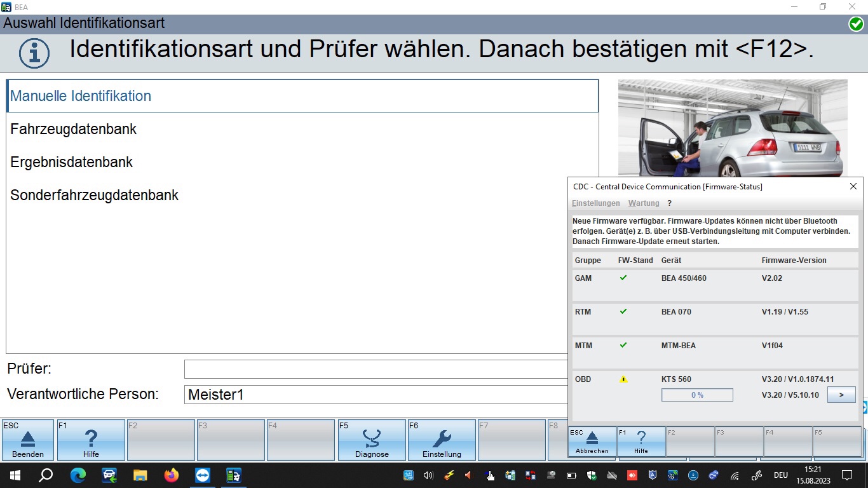Open F1 Hilfe in the BEA function bar
Screen dimensions: 868x488
click(x=91, y=440)
